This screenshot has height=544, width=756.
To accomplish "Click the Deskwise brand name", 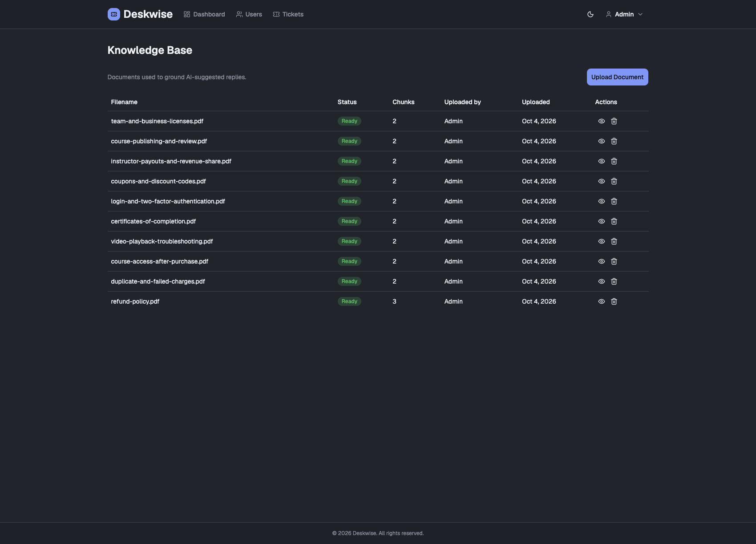I will click(148, 14).
